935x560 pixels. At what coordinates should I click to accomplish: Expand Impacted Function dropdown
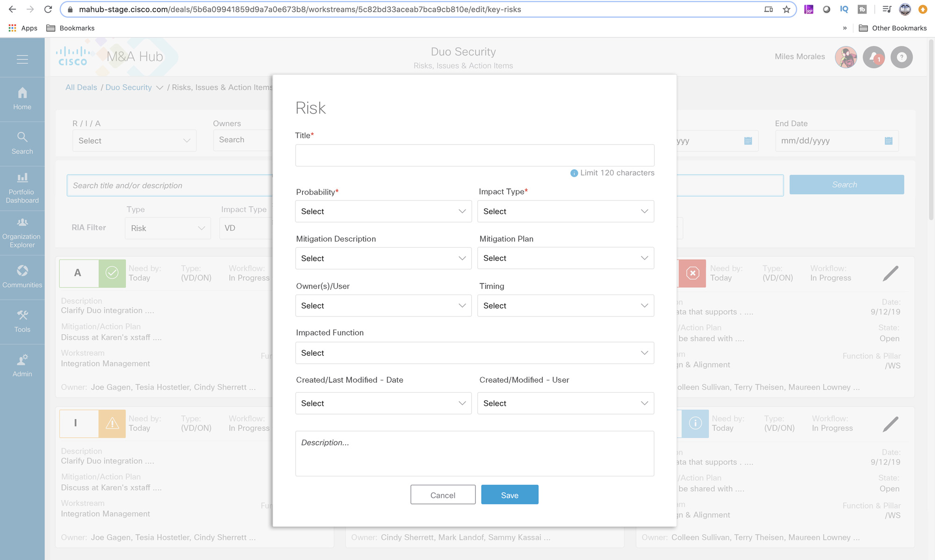tap(475, 353)
